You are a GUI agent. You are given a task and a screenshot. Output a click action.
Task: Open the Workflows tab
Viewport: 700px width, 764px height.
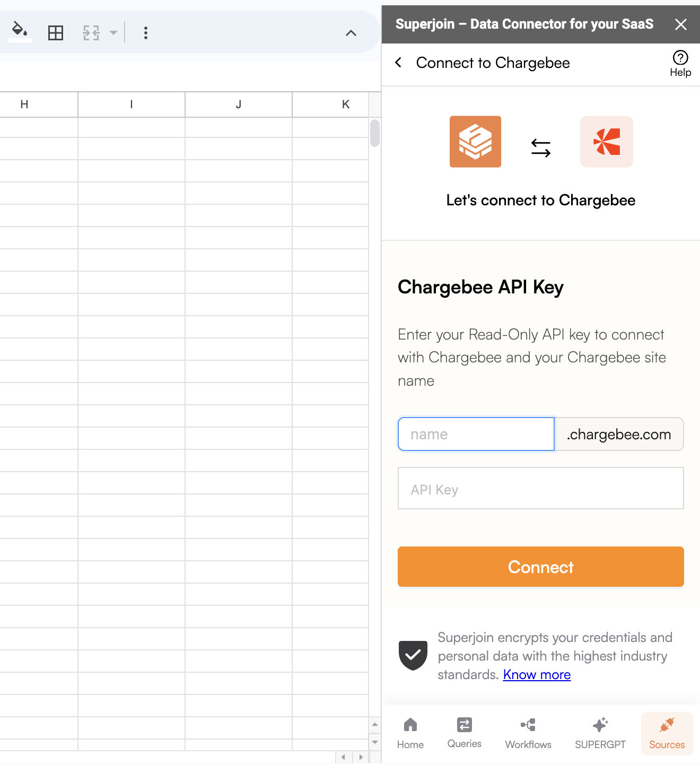tap(528, 734)
